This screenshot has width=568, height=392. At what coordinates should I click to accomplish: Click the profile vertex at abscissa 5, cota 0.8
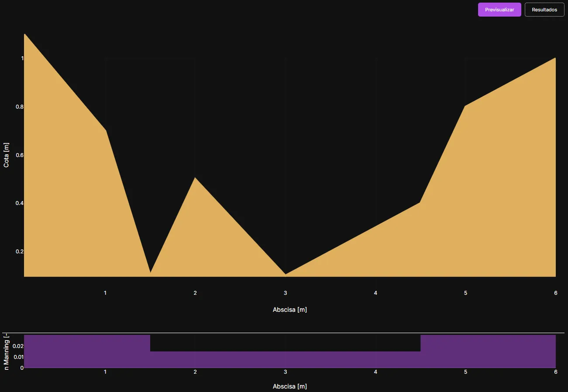465,106
